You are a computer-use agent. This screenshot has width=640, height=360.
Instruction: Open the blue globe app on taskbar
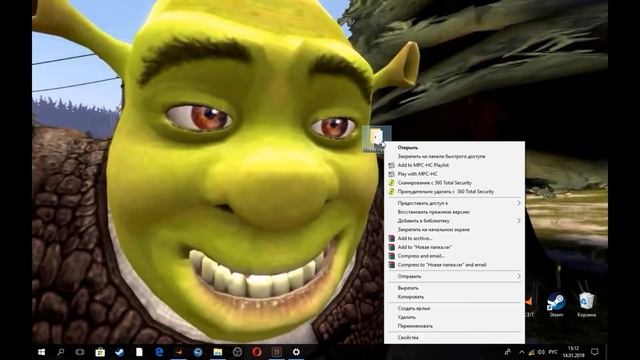tap(198, 352)
